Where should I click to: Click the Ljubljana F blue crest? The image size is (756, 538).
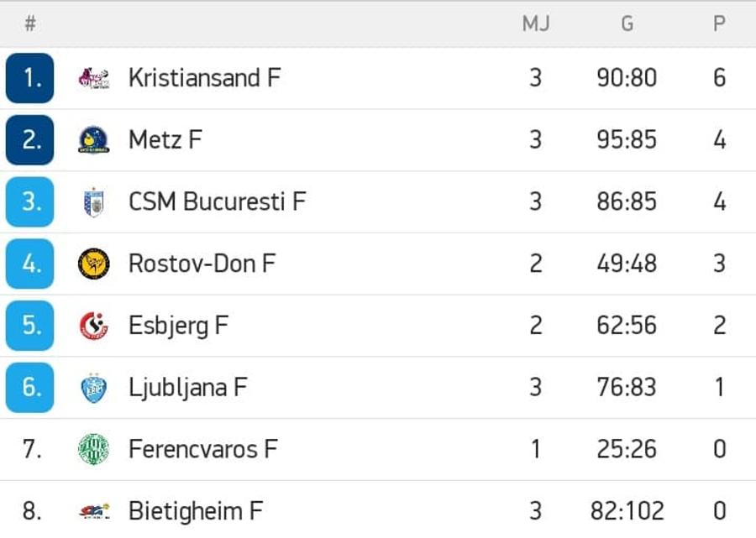click(x=93, y=388)
